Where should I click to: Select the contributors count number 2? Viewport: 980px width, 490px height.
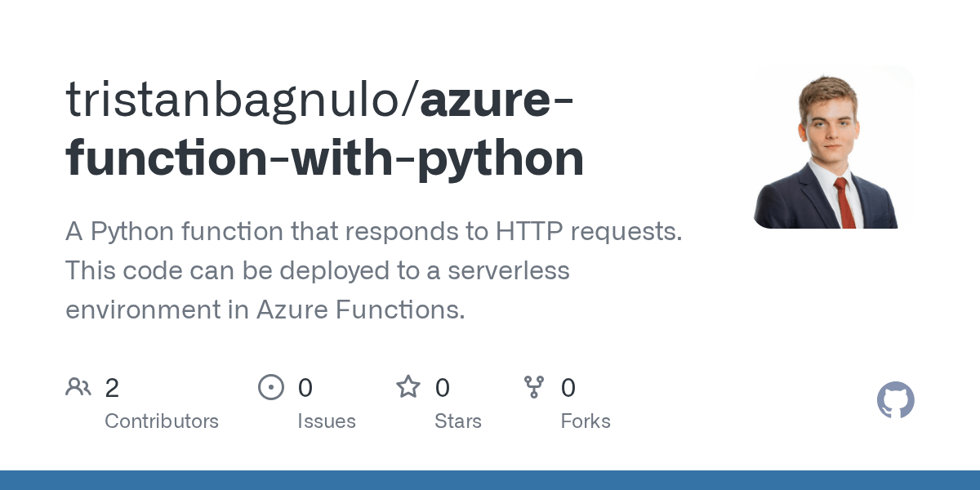click(112, 388)
